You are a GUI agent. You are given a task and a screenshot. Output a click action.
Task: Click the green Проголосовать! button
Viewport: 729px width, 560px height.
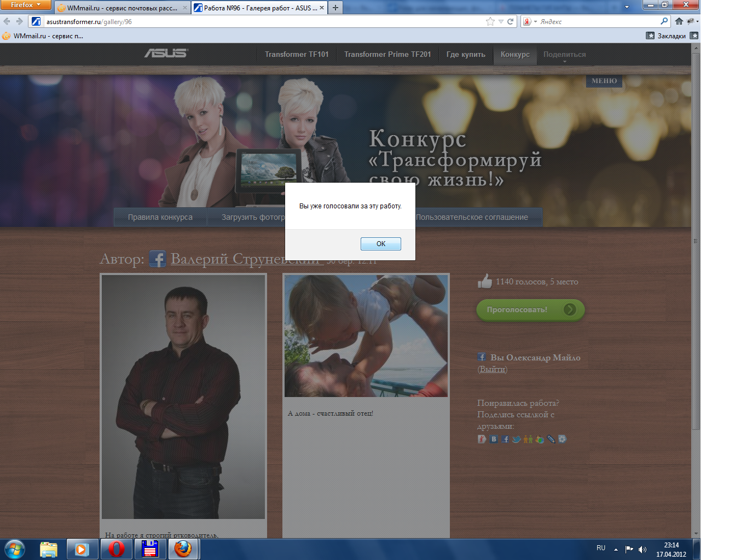(530, 310)
